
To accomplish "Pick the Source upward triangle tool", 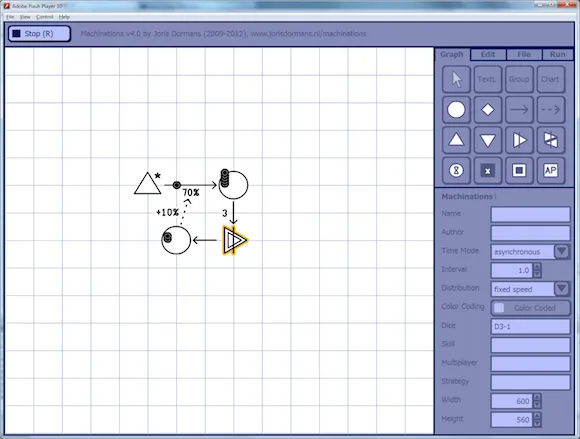I will tap(456, 140).
